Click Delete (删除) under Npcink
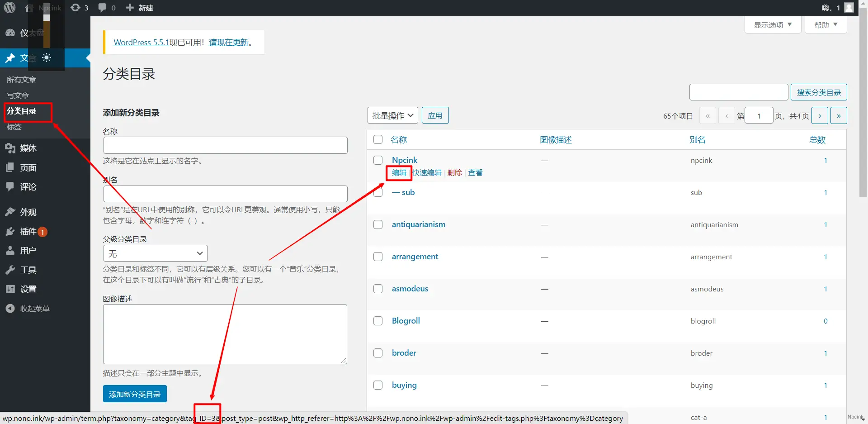This screenshot has height=424, width=868. (x=455, y=172)
